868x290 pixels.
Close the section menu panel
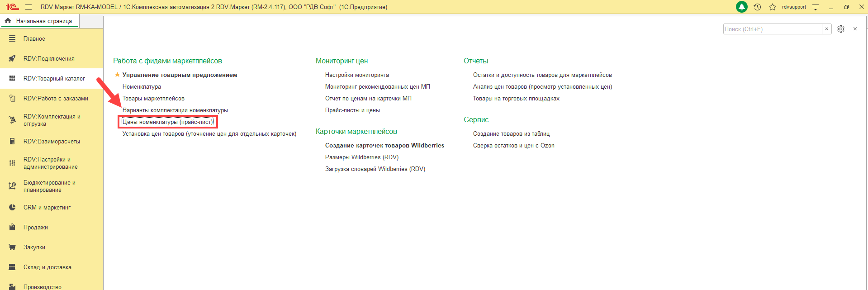point(855,29)
